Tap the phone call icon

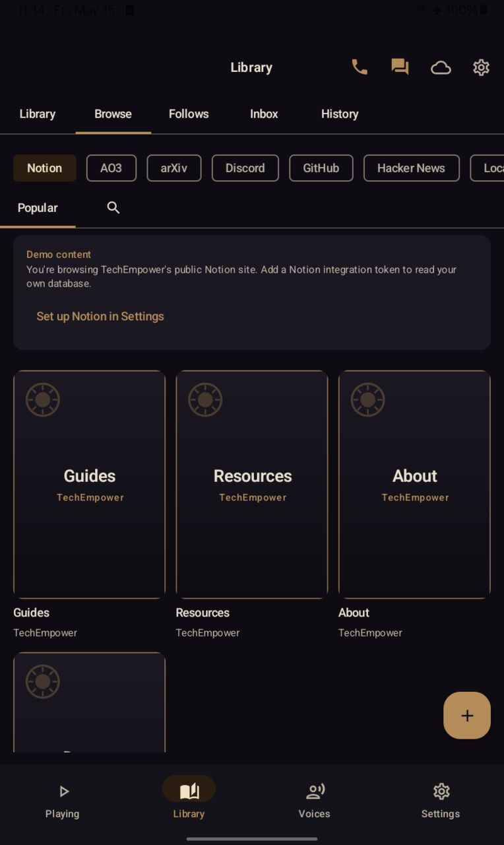click(x=360, y=67)
